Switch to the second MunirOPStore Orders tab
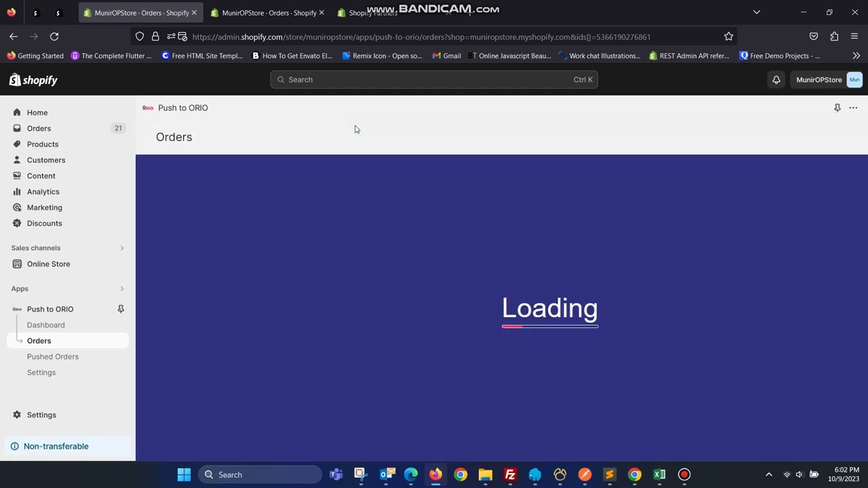This screenshot has width=868, height=488. pos(269,13)
